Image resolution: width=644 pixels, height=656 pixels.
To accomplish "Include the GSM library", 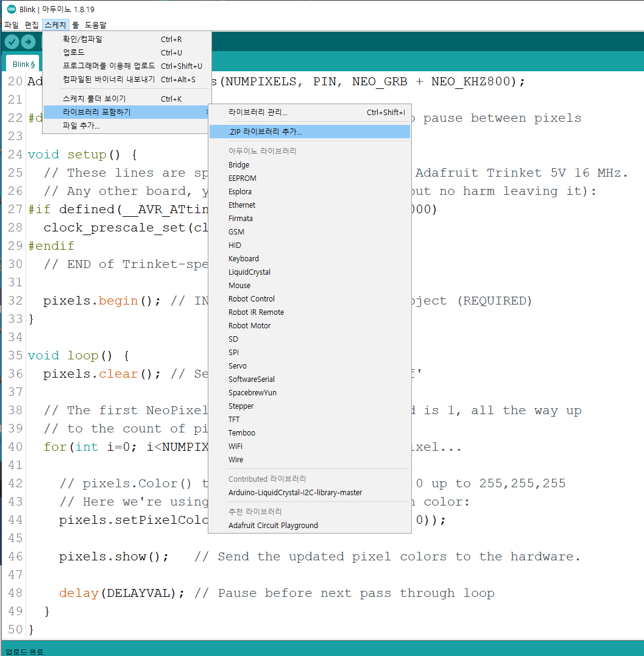I will (310, 232).
